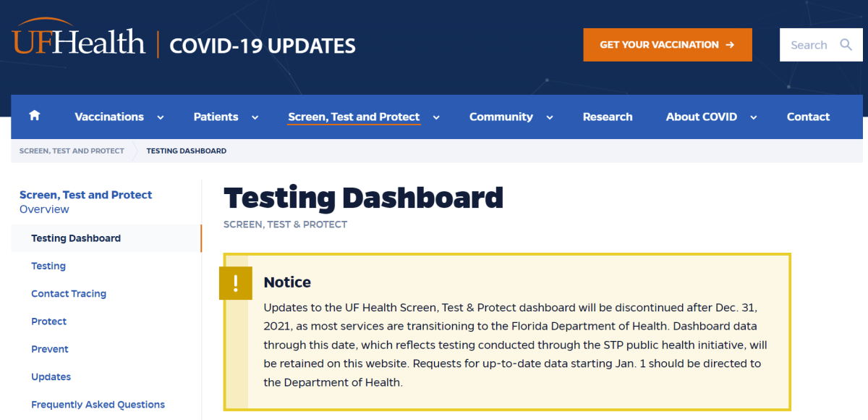Click the yellow exclamation notice icon
This screenshot has height=420, width=868.
(x=236, y=283)
